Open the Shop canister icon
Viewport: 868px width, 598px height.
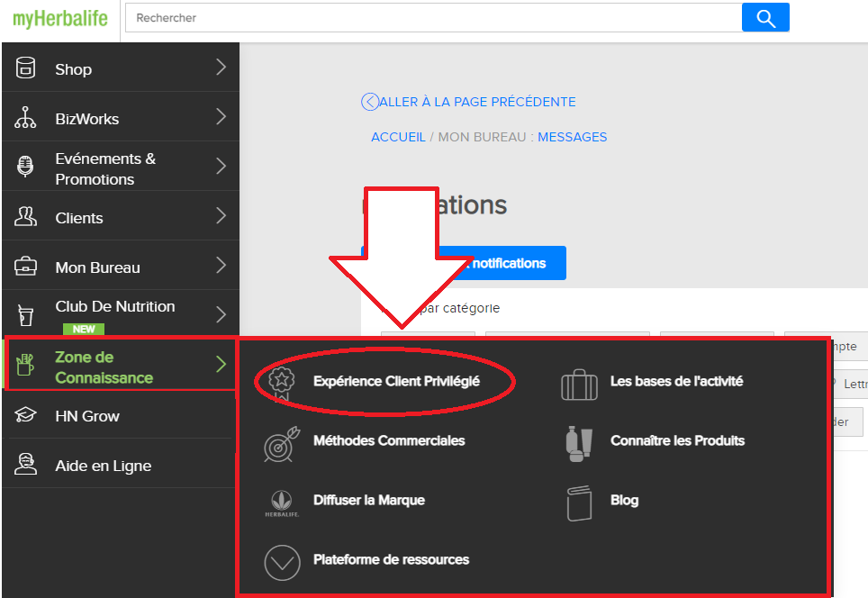coord(25,68)
